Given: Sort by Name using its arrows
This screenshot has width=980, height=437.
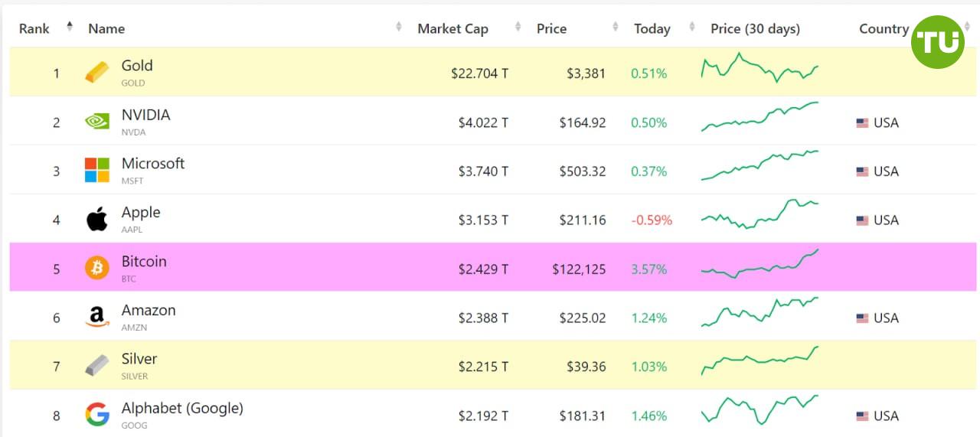Looking at the screenshot, I should (399, 27).
